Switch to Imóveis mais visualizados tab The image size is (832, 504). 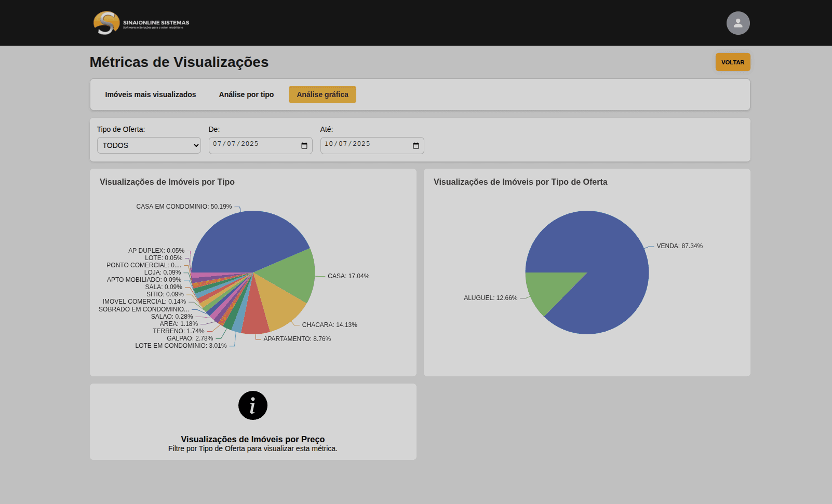151,94
